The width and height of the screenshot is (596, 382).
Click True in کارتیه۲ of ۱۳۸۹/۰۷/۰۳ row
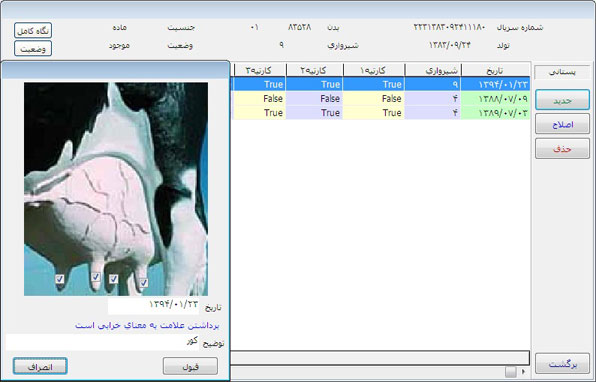tap(331, 113)
